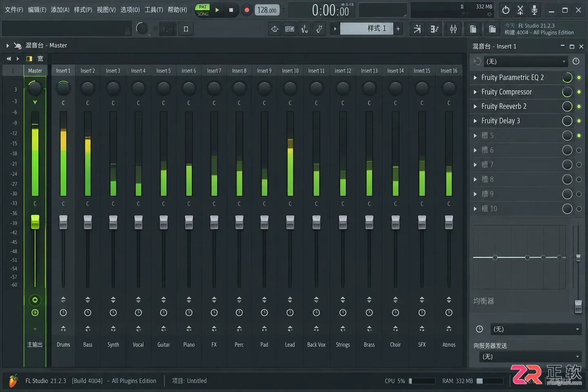
Task: Open the 编辑(E) menu
Action: pyautogui.click(x=37, y=9)
